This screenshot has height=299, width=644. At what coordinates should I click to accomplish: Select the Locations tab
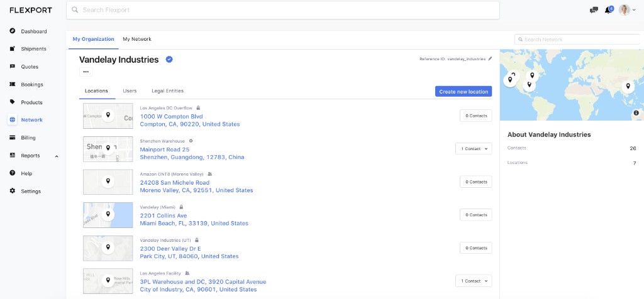96,91
